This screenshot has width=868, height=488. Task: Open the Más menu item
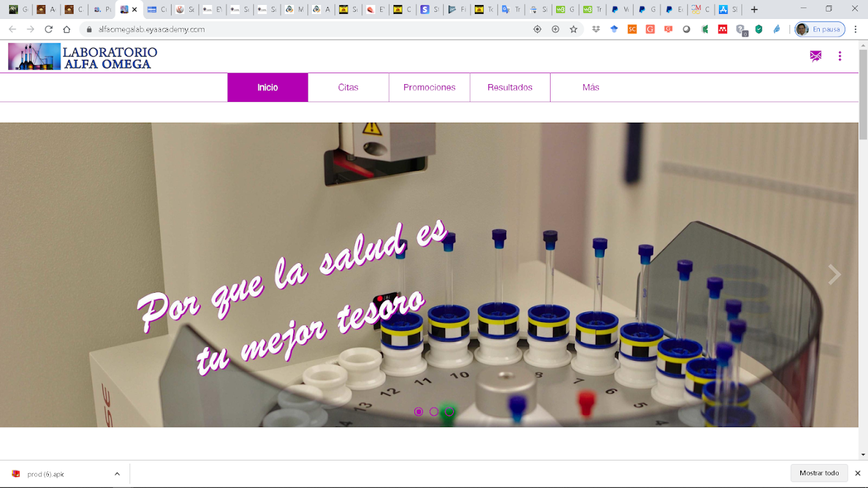[591, 87]
